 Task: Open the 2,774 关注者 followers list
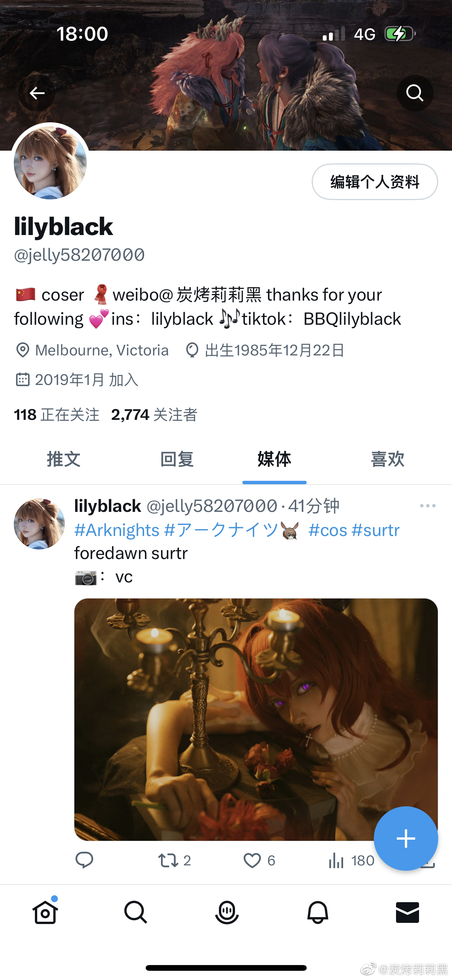point(154,414)
